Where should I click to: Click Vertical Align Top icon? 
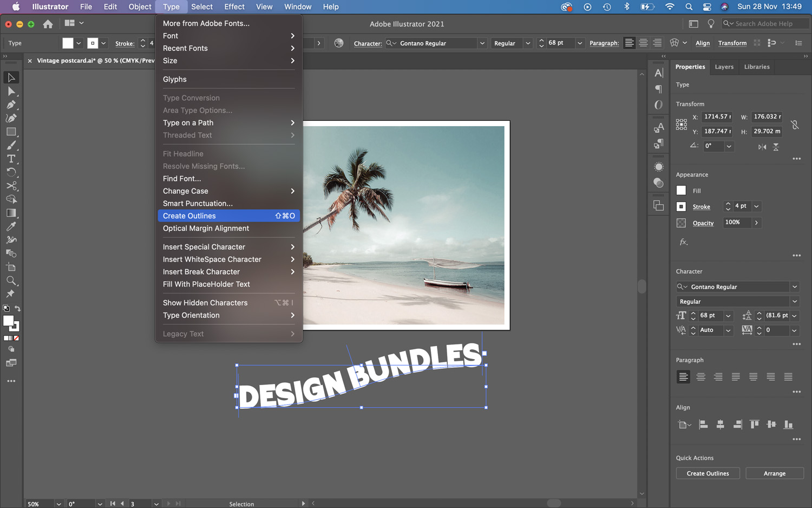click(754, 425)
